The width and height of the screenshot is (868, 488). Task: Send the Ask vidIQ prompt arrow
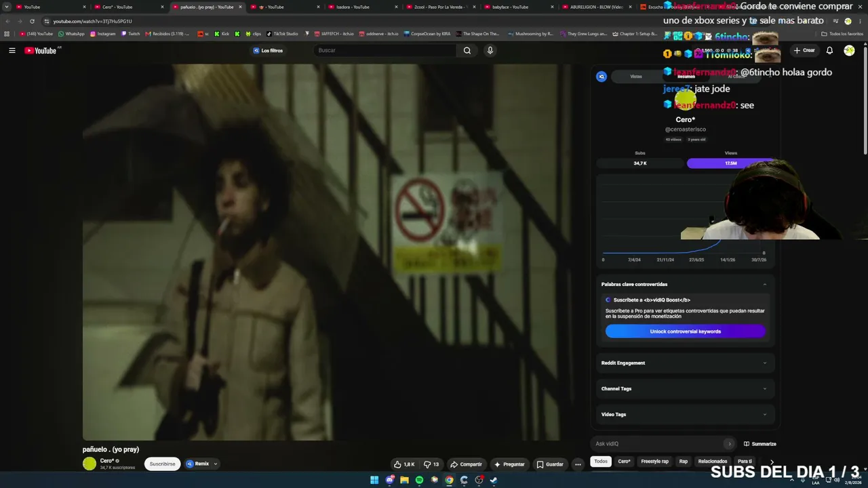[x=729, y=444]
